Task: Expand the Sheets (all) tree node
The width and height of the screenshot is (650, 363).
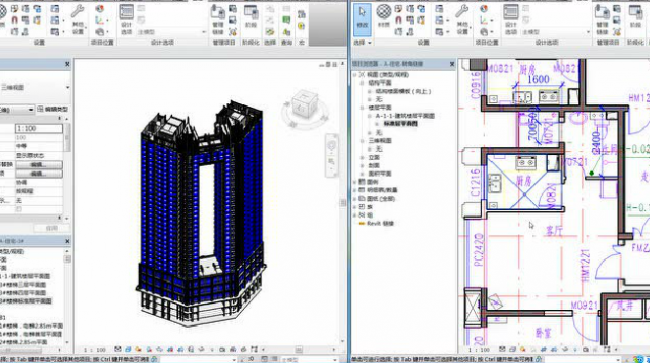Action: pyautogui.click(x=354, y=199)
